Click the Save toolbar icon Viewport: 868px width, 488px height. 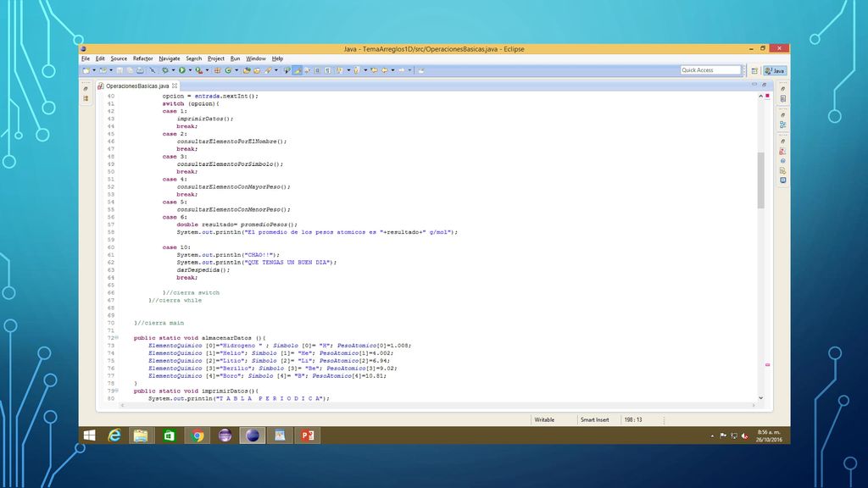coord(120,70)
